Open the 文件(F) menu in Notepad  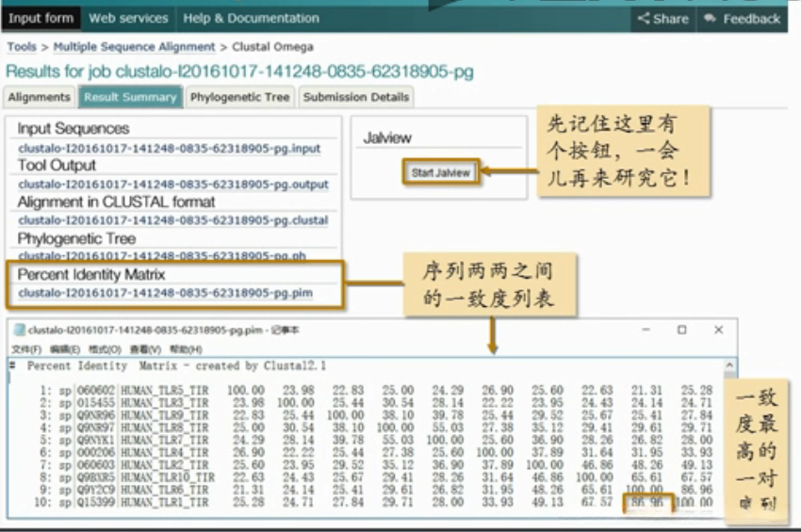pyautogui.click(x=26, y=349)
